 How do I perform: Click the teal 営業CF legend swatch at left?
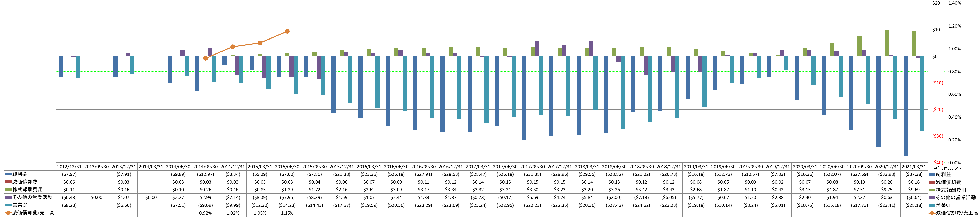(8, 205)
